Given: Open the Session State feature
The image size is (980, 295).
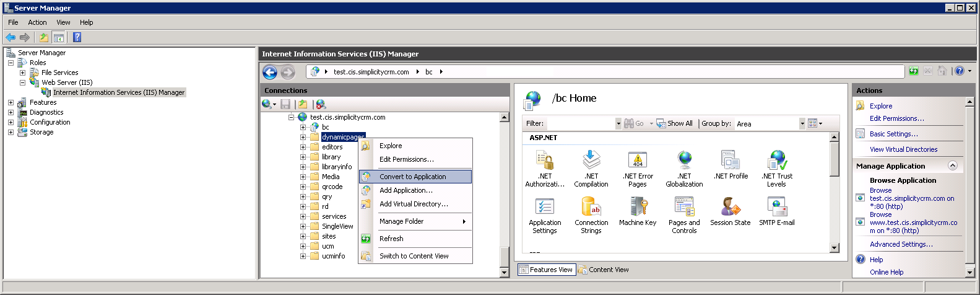Looking at the screenshot, I should (731, 211).
